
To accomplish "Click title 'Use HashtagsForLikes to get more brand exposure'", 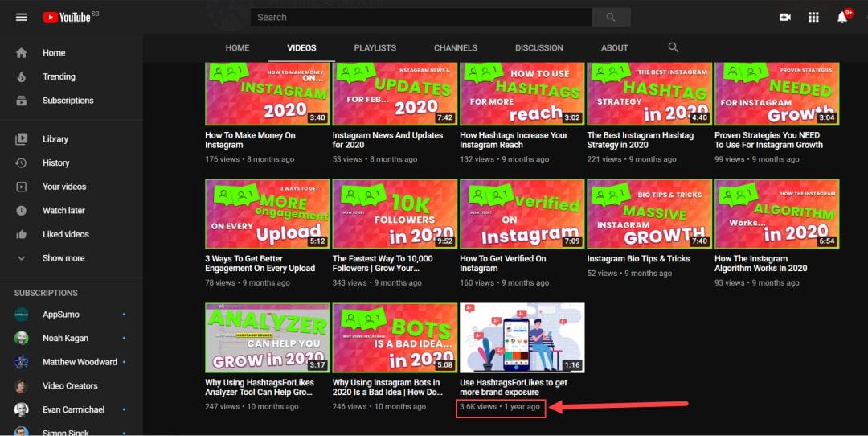I will tap(513, 387).
